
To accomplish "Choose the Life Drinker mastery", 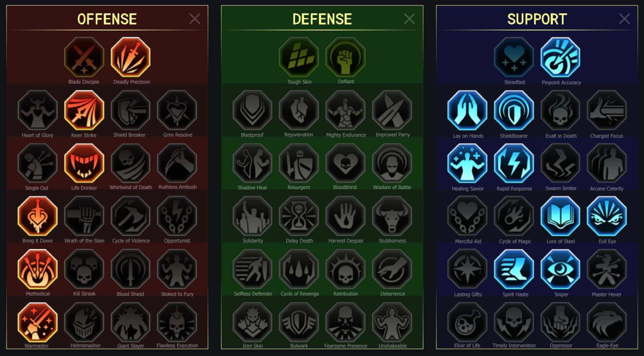I will click(84, 163).
